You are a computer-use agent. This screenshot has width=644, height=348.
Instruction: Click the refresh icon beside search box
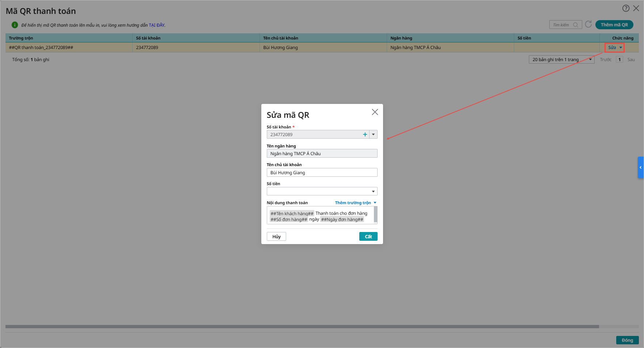(x=588, y=24)
